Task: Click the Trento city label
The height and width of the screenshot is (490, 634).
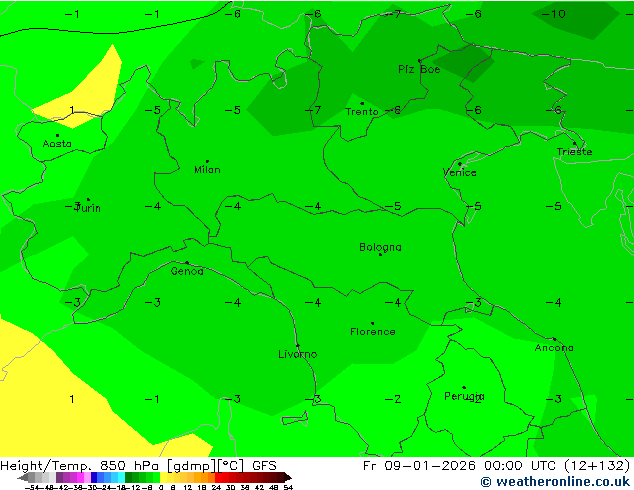Action: (x=362, y=112)
